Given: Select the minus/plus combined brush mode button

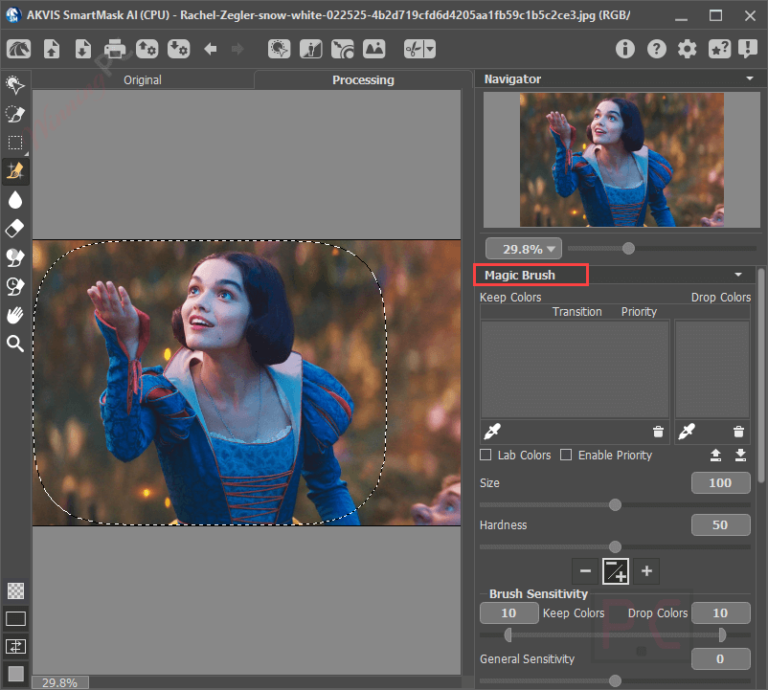Looking at the screenshot, I should point(616,571).
